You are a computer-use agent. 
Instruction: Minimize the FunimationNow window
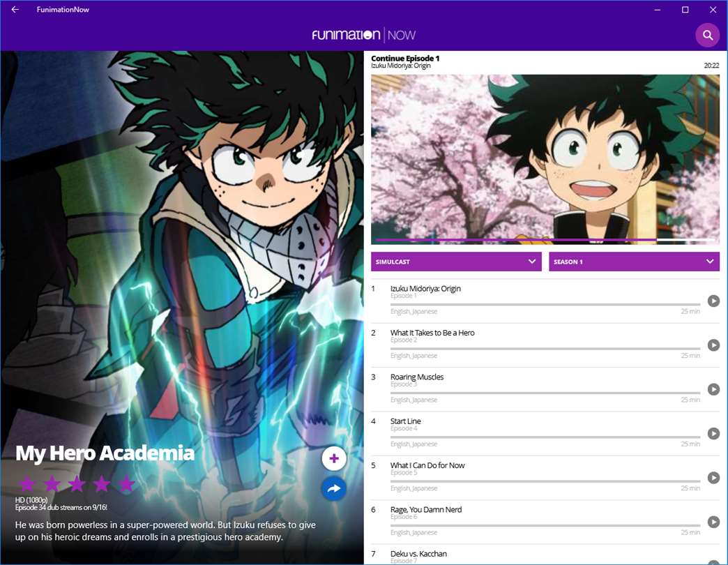[657, 9]
